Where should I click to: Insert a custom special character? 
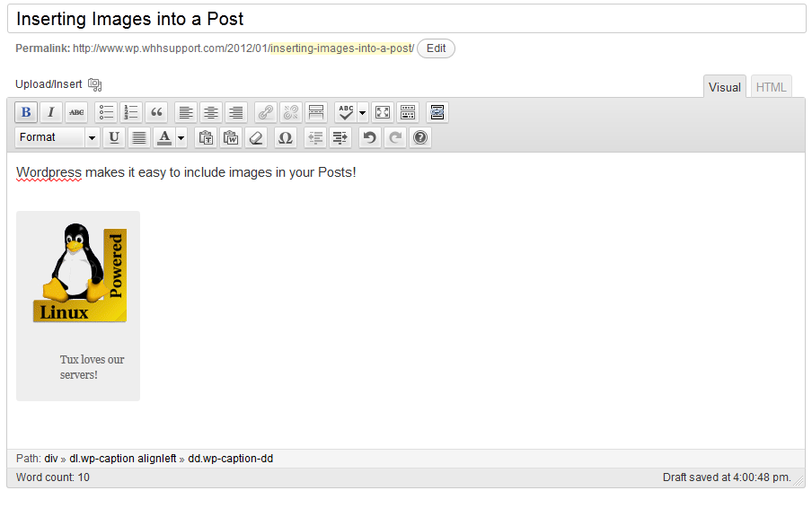pyautogui.click(x=286, y=137)
